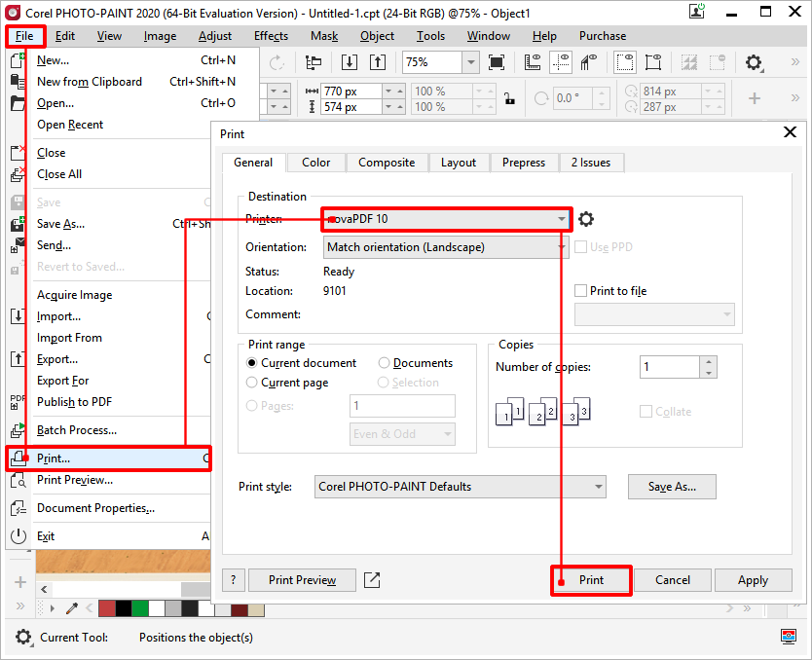
Task: Click Save As... button for print style
Action: pyautogui.click(x=672, y=487)
